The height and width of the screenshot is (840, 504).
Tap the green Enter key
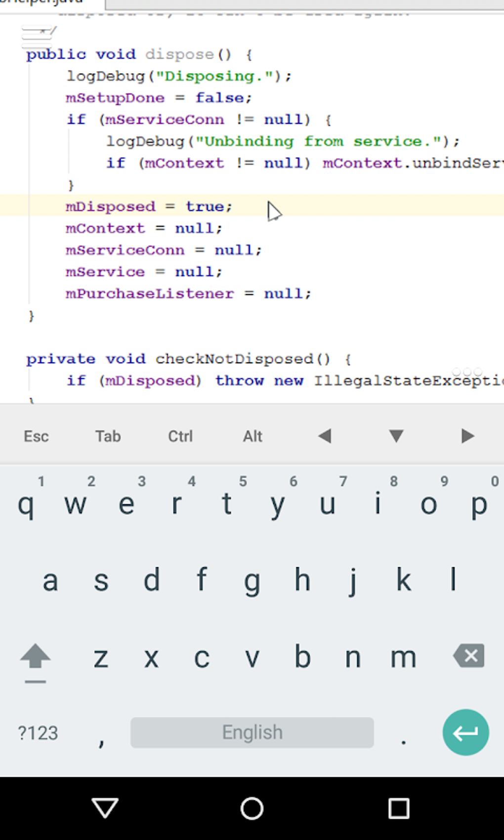pos(465,732)
